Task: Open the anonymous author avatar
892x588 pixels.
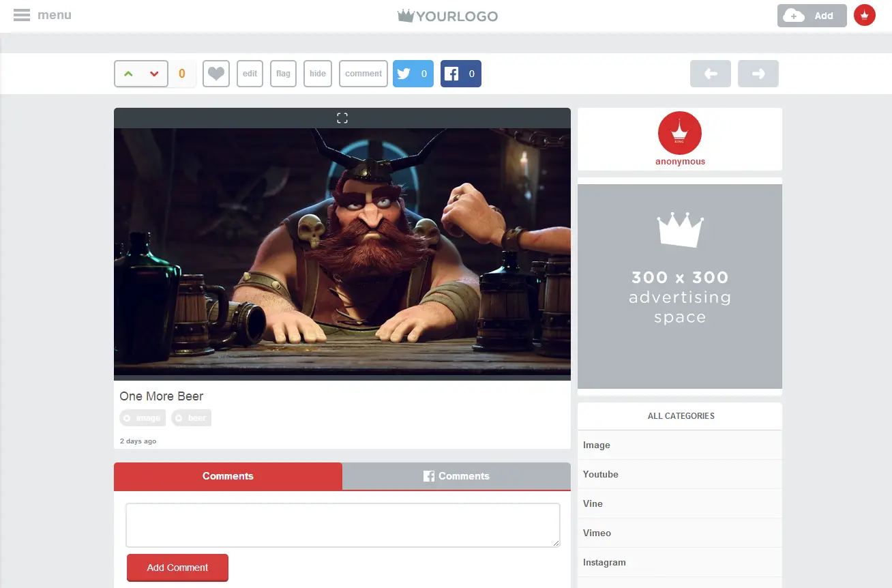Action: pos(680,133)
